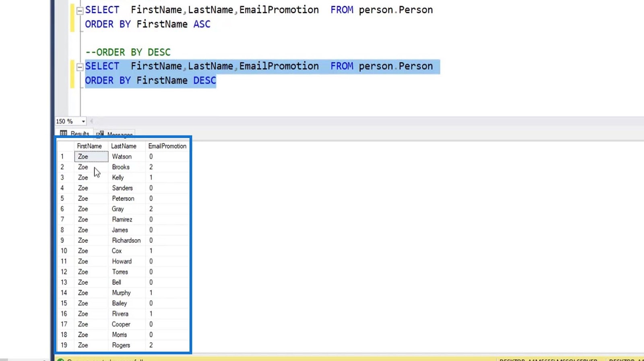Screen dimensions: 644x361
Task: Select the Morris last name cell
Action: [127, 334]
